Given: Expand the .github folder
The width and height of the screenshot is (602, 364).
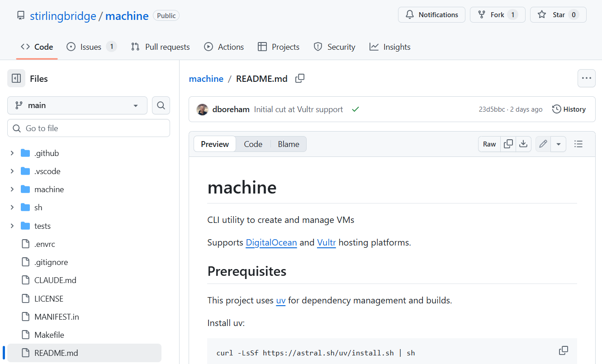Looking at the screenshot, I should [x=12, y=153].
